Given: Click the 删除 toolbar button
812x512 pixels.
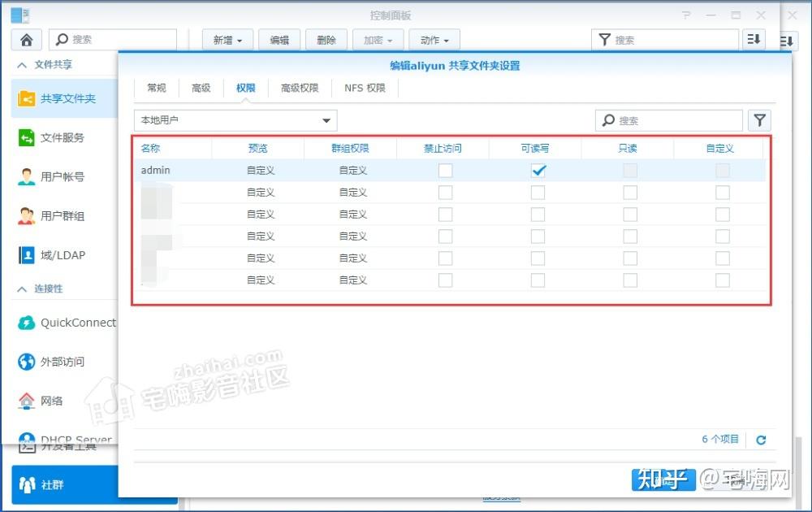Looking at the screenshot, I should point(326,39).
